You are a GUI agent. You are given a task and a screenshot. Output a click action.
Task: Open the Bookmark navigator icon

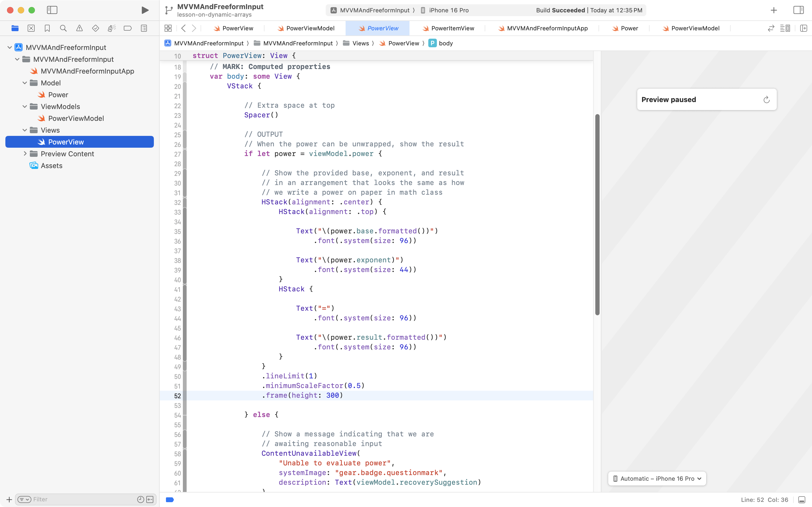point(47,28)
